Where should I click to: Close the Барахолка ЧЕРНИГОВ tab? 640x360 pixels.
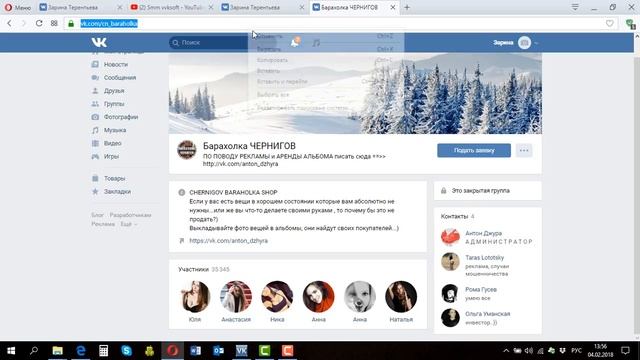[392, 7]
